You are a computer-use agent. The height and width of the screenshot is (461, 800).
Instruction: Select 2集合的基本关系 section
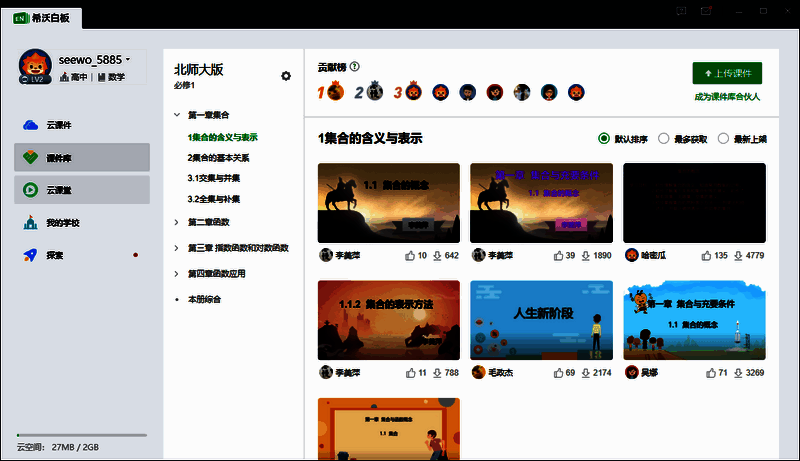[218, 158]
